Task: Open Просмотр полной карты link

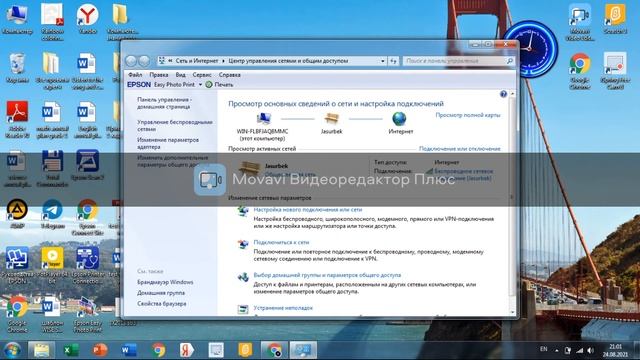Action: tap(468, 115)
